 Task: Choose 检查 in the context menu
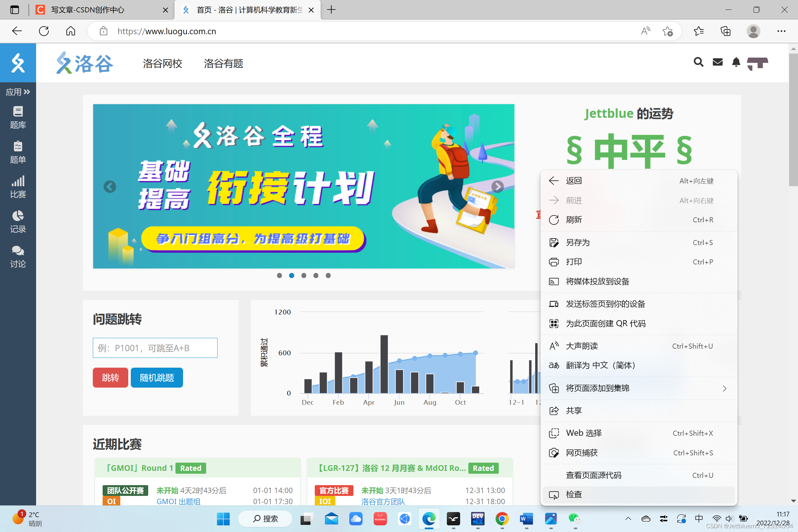tap(573, 494)
